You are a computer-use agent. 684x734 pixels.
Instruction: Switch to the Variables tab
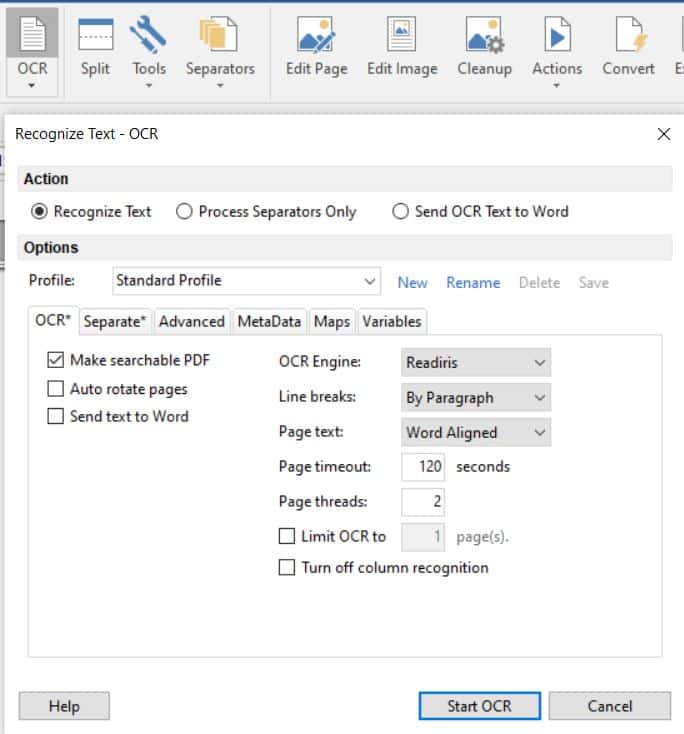point(392,322)
